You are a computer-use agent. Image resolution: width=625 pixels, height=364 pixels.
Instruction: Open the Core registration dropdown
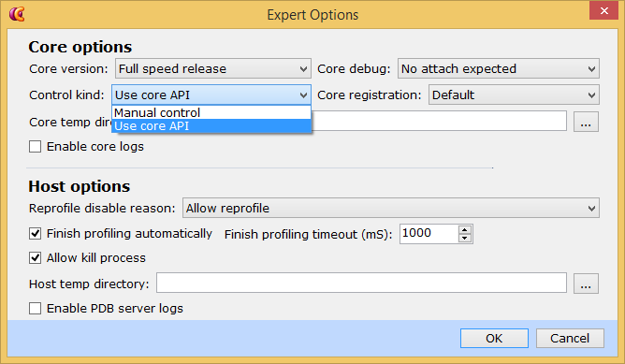pyautogui.click(x=514, y=95)
